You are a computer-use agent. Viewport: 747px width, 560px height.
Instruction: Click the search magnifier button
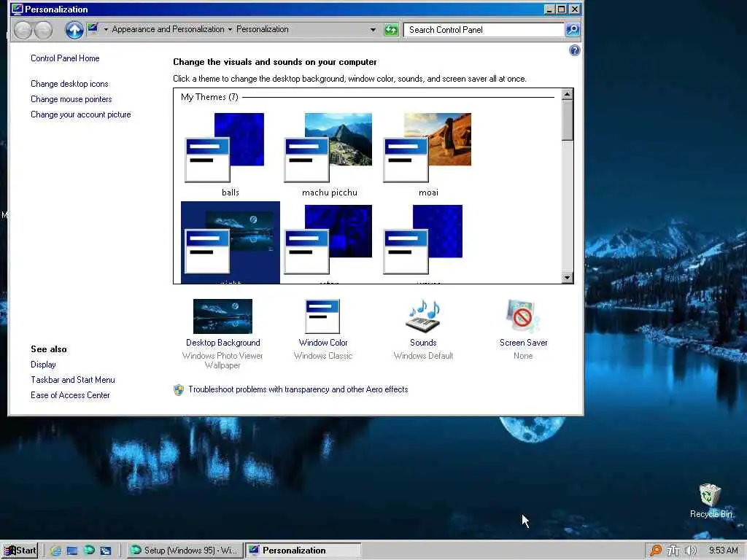pos(573,29)
